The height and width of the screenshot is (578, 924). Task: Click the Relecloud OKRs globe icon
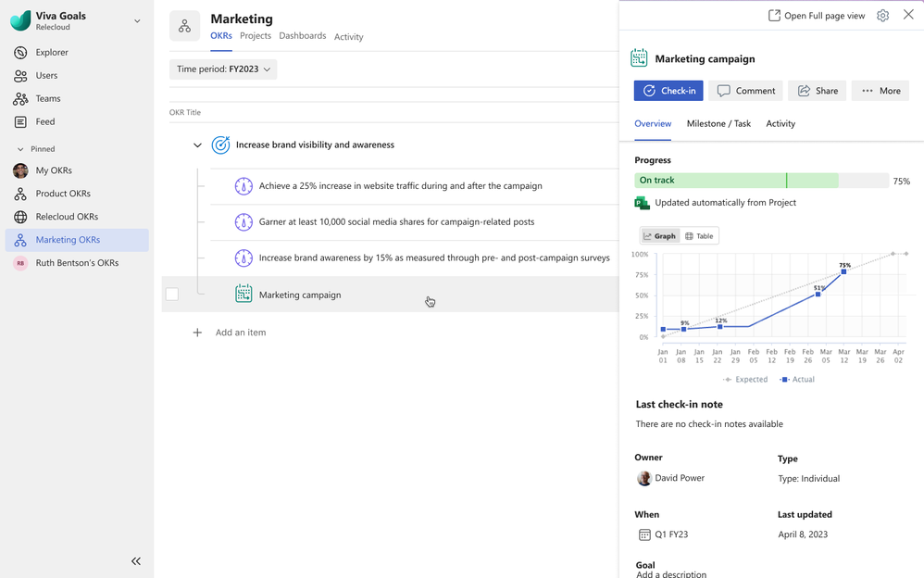click(x=20, y=217)
